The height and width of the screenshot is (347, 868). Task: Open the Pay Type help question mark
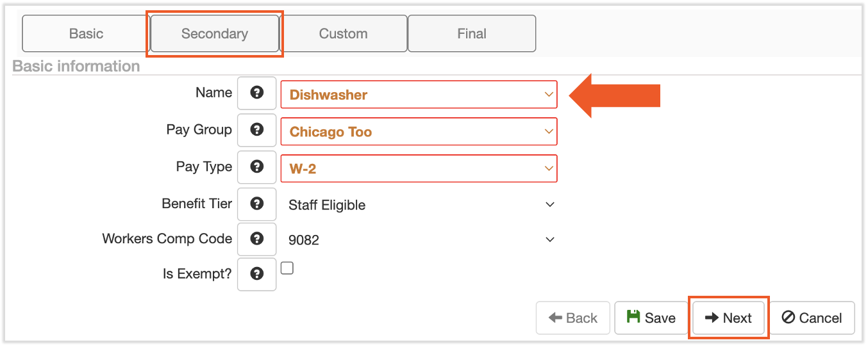point(257,168)
